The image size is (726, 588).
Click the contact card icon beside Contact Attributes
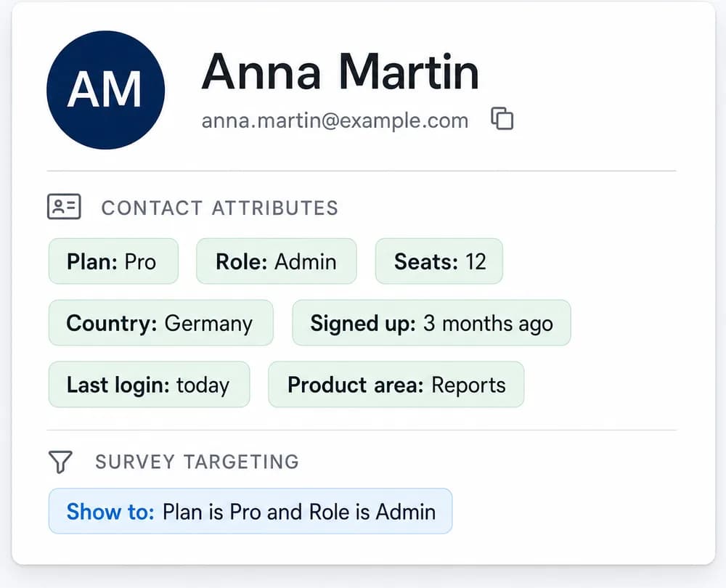coord(64,206)
